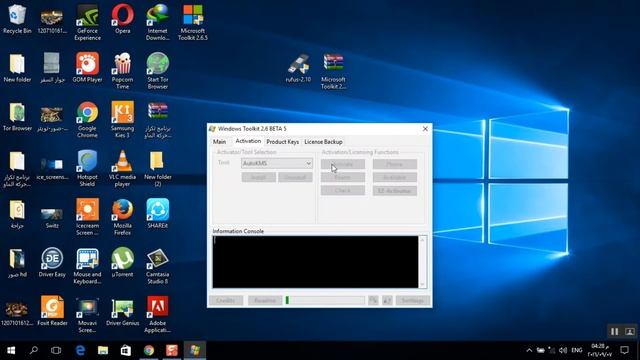Viewport: 640px width, 360px height.
Task: Go to the License Backup tab
Action: point(323,142)
